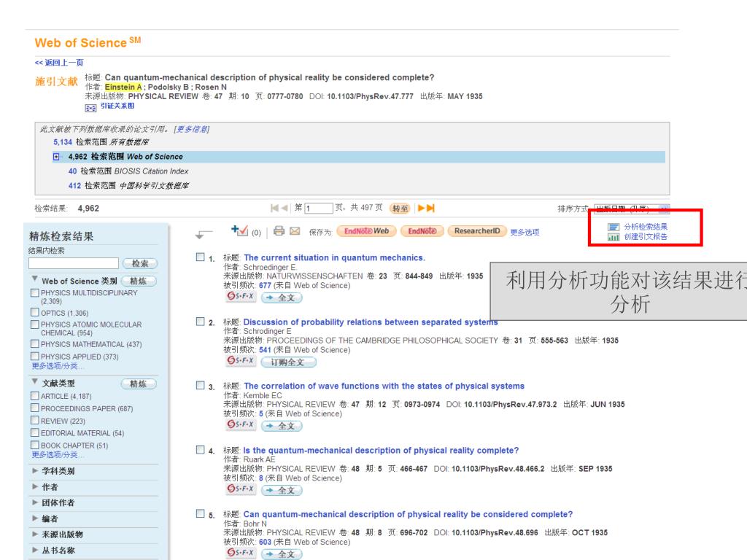
Task: Save records to EndNote
Action: click(422, 231)
